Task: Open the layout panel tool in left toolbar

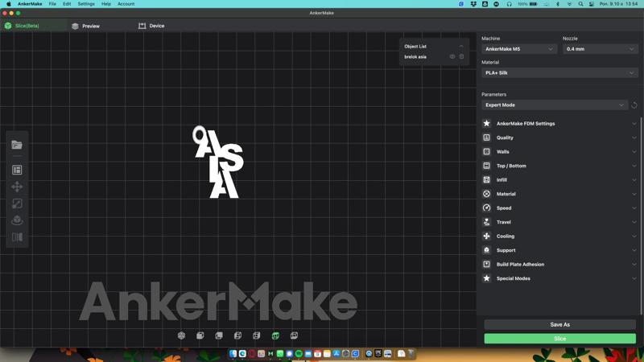Action: 17,170
